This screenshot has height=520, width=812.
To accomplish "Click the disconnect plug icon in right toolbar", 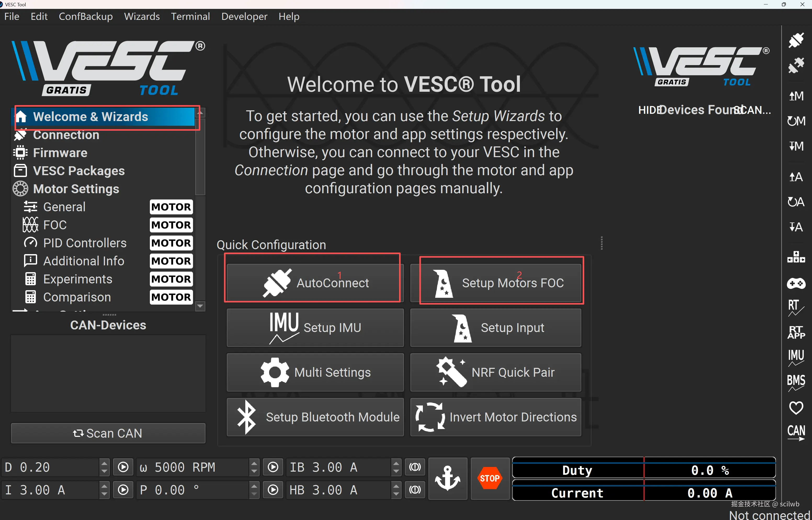I will click(796, 66).
